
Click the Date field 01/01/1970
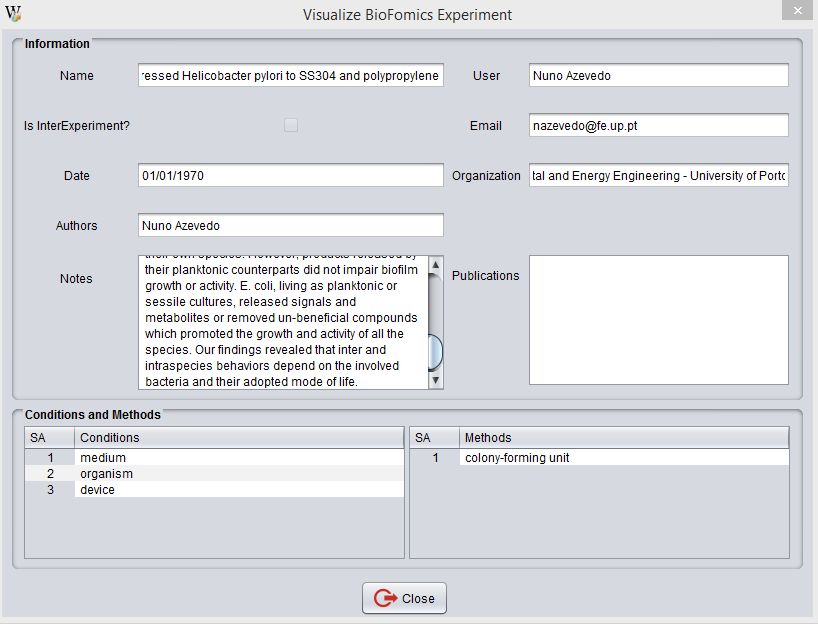pos(291,175)
